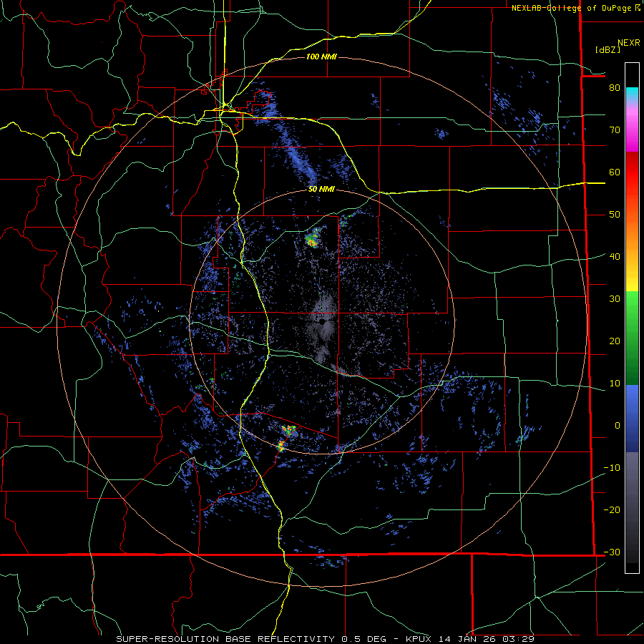The width and height of the screenshot is (644, 644).
Task: Select the 40 value on dBZ scale
Action: 615,257
